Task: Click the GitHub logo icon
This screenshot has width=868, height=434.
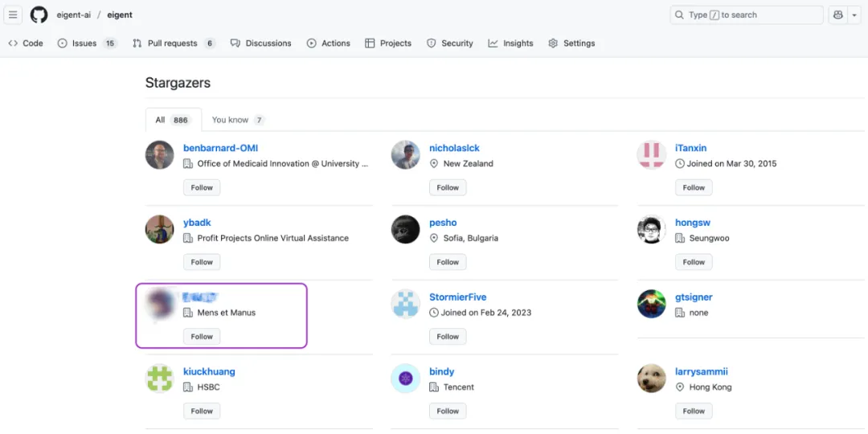Action: pyautogui.click(x=39, y=15)
